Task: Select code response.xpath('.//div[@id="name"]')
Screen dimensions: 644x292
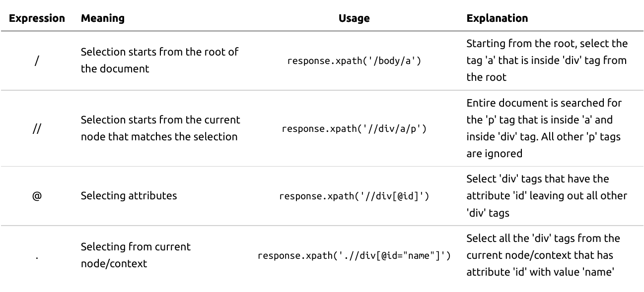Action: pos(354,256)
